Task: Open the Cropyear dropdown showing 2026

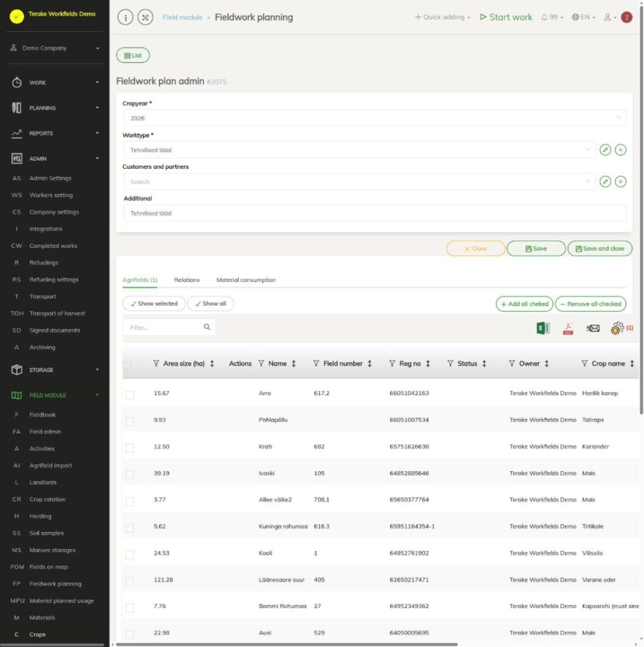Action: coord(374,118)
